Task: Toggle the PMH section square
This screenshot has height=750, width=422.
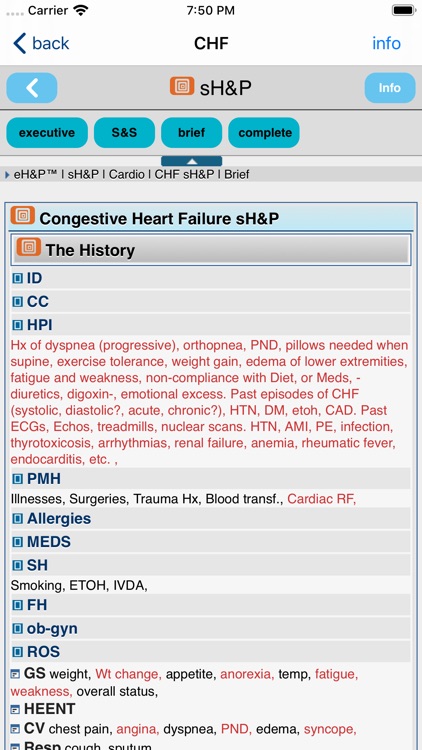Action: click(x=18, y=478)
